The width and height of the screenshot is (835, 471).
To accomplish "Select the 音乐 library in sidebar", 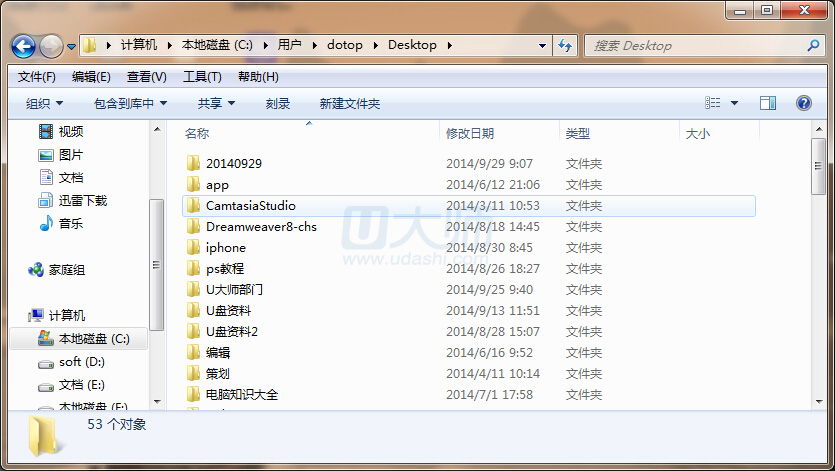I will (46, 224).
